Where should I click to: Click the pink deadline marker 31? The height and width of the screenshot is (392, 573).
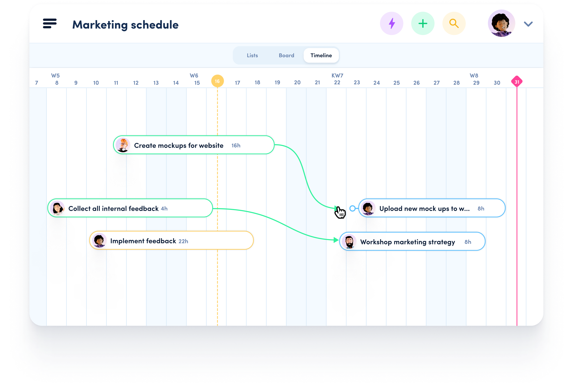(516, 81)
